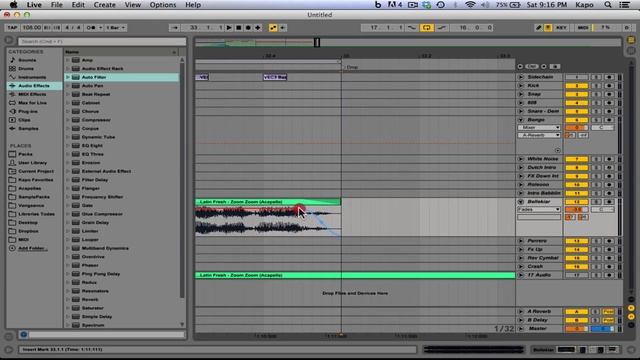Unfold the Kick track
The height and width of the screenshot is (360, 640).
click(521, 86)
